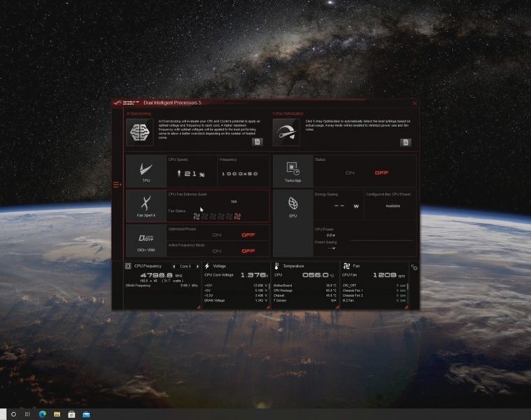This screenshot has width=531, height=420.
Task: Turn Active Frequency Mode ON
Action: click(x=217, y=251)
